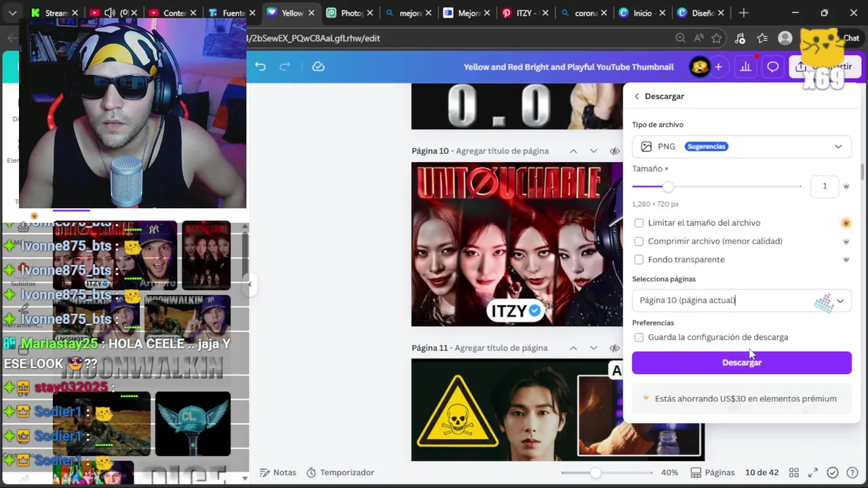Enable Fondo transparente option

click(639, 260)
